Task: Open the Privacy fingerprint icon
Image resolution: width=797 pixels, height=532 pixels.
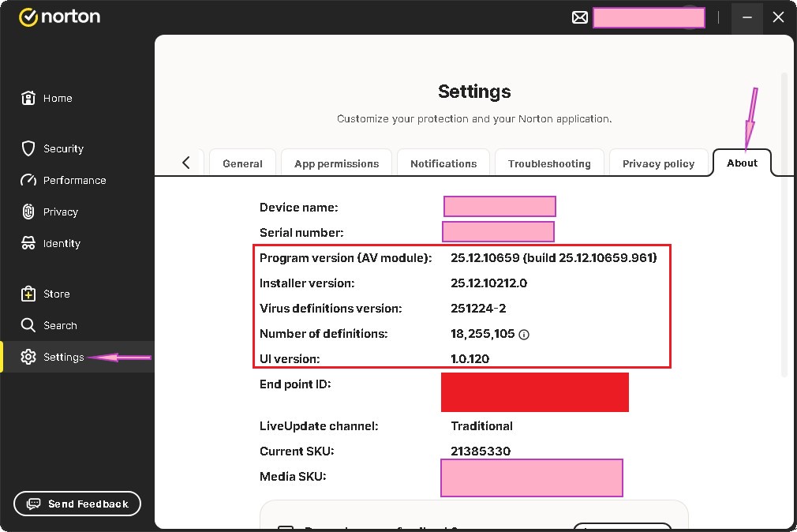Action: tap(28, 212)
